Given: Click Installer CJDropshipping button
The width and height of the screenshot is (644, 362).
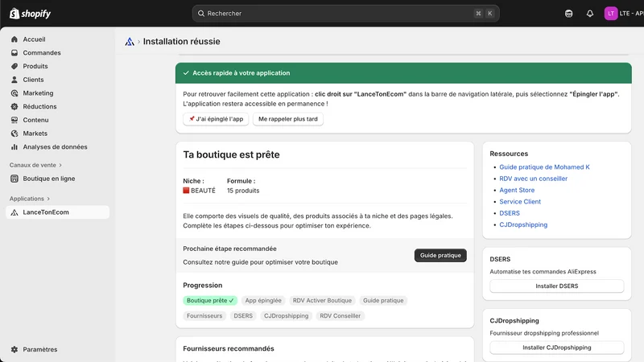Looking at the screenshot, I should (556, 348).
